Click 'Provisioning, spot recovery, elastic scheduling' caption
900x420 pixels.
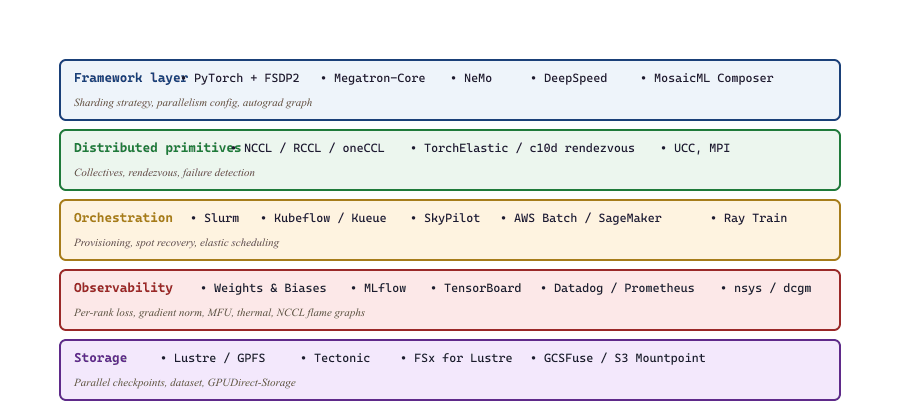point(176,243)
